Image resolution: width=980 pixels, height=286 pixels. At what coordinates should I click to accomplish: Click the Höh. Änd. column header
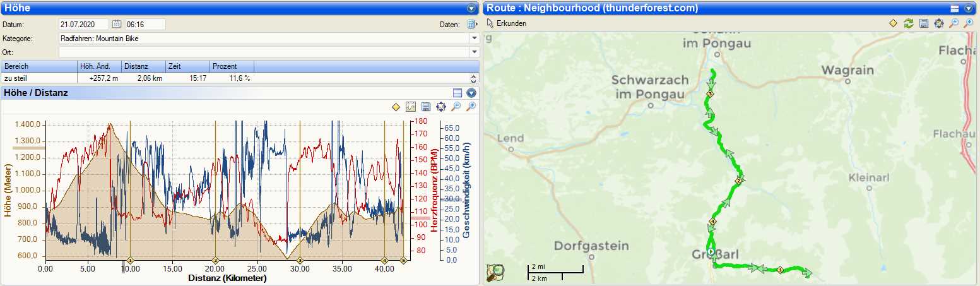pyautogui.click(x=99, y=66)
